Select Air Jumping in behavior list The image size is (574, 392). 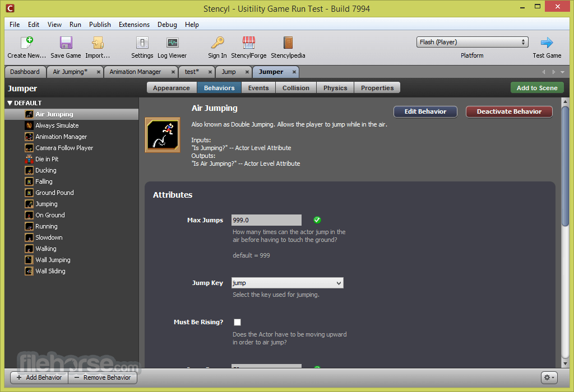pyautogui.click(x=72, y=114)
